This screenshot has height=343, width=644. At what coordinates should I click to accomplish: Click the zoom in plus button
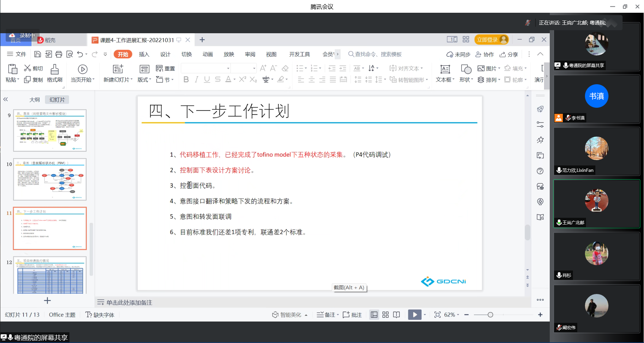[540, 314]
